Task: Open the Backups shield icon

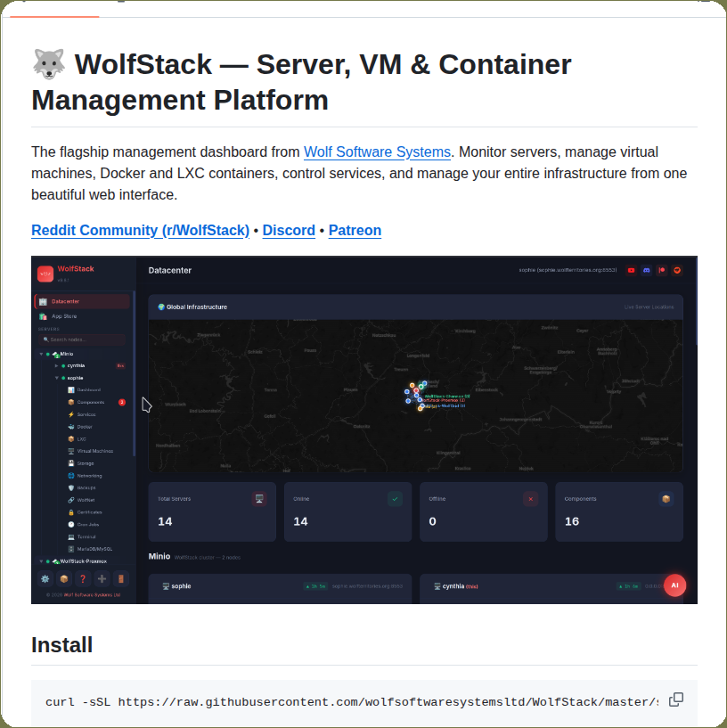Action: point(71,487)
